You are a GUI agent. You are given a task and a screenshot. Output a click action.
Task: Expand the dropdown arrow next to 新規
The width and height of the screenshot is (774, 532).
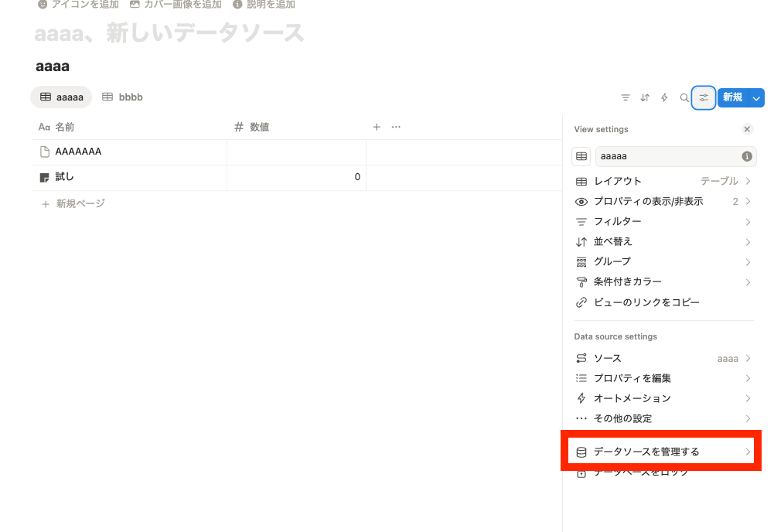click(757, 97)
